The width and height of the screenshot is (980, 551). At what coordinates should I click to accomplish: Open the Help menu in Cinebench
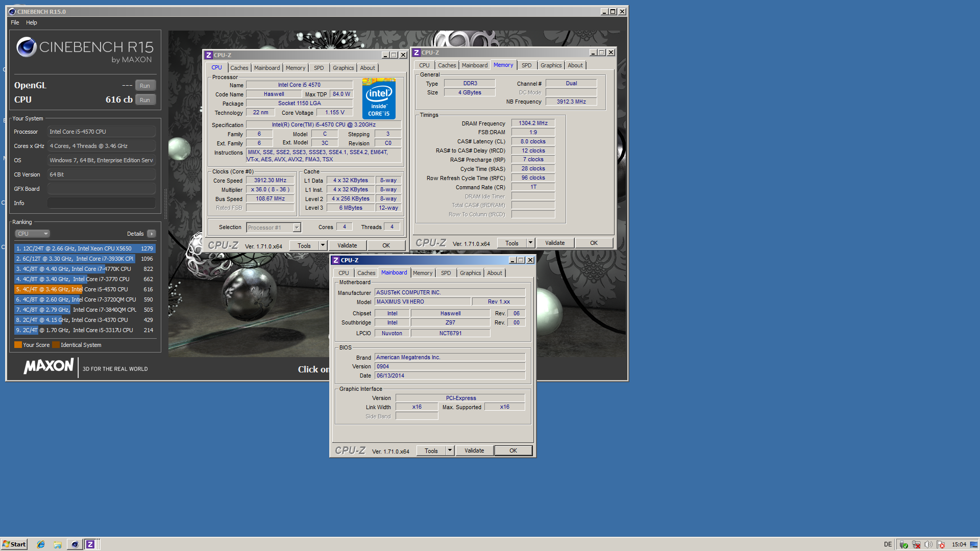click(x=32, y=22)
